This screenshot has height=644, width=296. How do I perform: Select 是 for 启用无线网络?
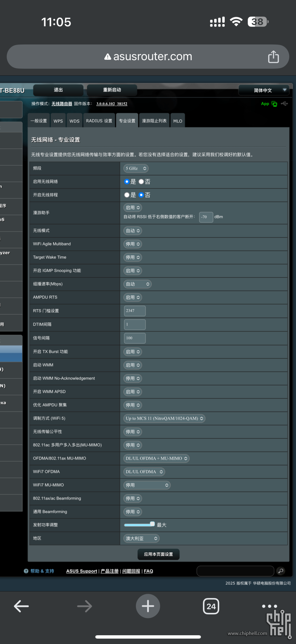127,181
